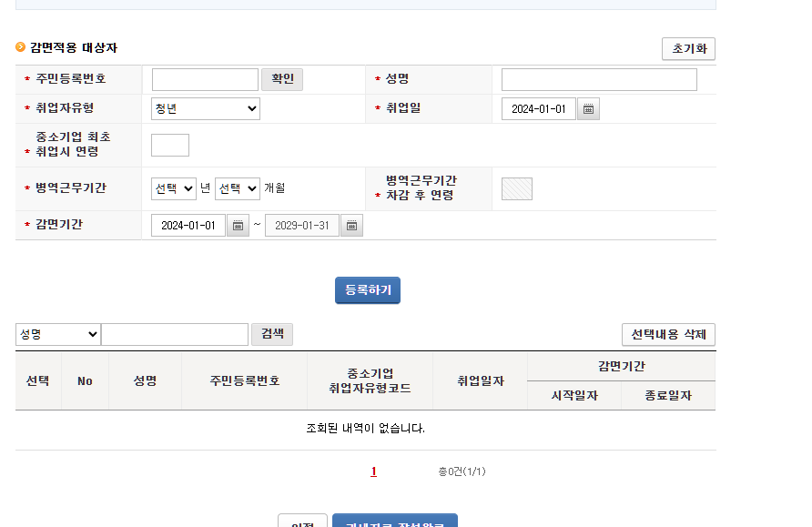Image resolution: width=812 pixels, height=527 pixels.
Task: Open the 병역근무기간 month (개월) dropdown
Action: click(x=238, y=188)
